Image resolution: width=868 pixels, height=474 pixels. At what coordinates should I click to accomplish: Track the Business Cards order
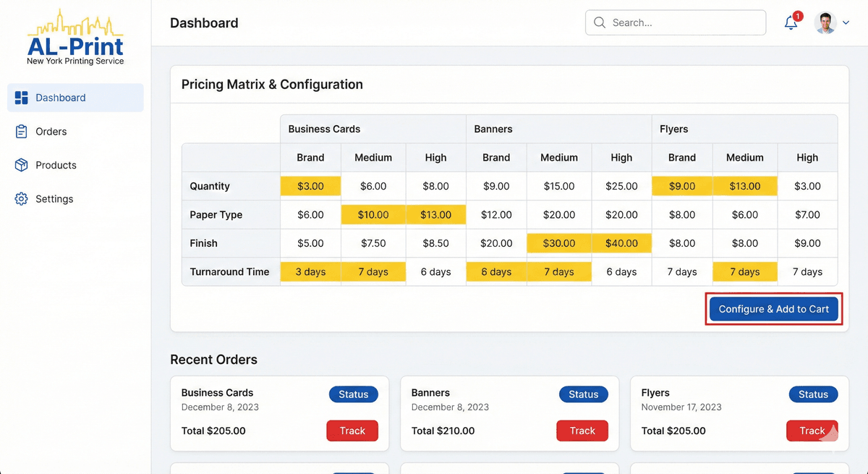click(352, 431)
